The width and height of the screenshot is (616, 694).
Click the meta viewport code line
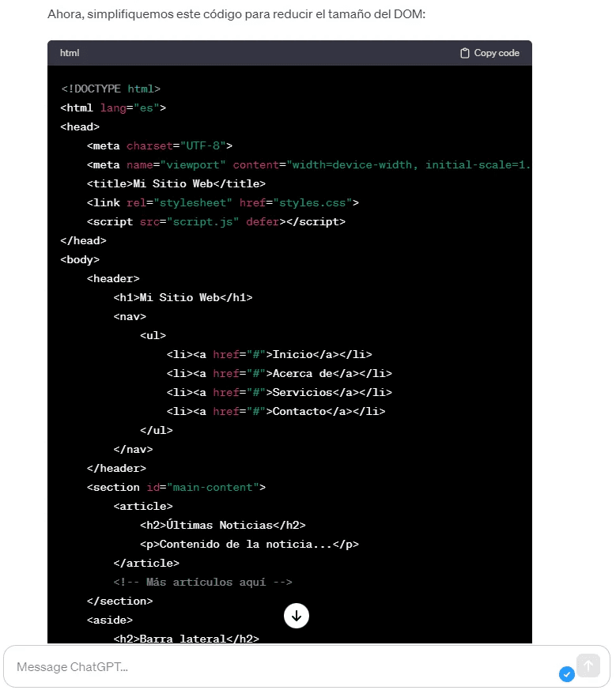[x=308, y=164]
